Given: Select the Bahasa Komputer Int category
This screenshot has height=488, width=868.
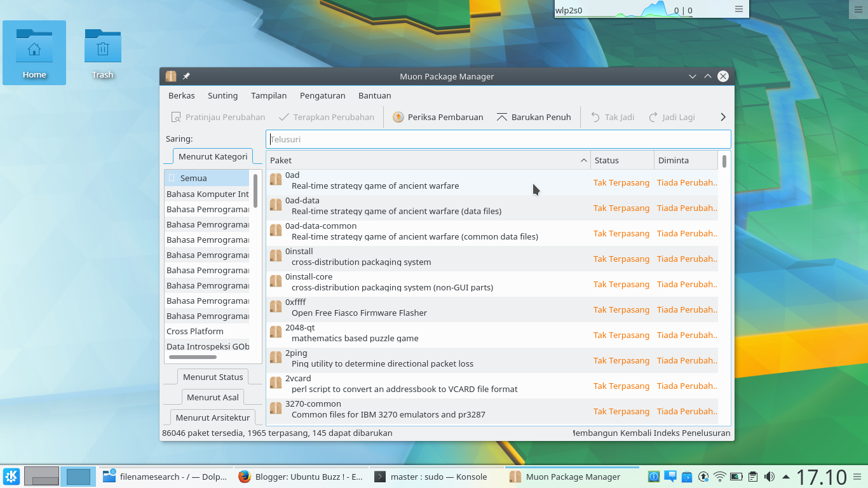Looking at the screenshot, I should [207, 194].
